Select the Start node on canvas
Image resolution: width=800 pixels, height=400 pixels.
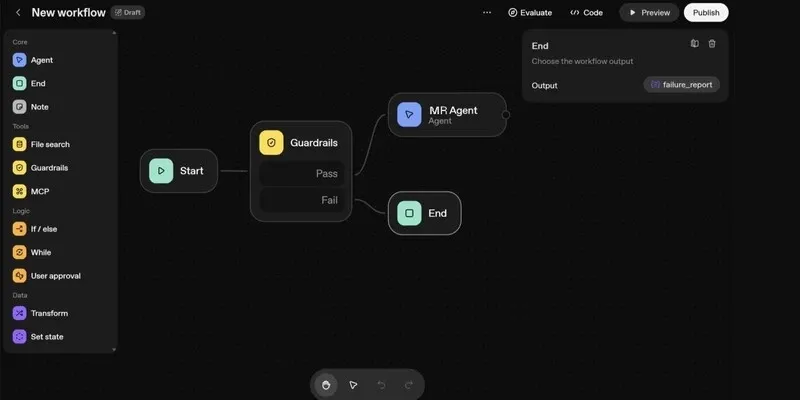point(179,171)
